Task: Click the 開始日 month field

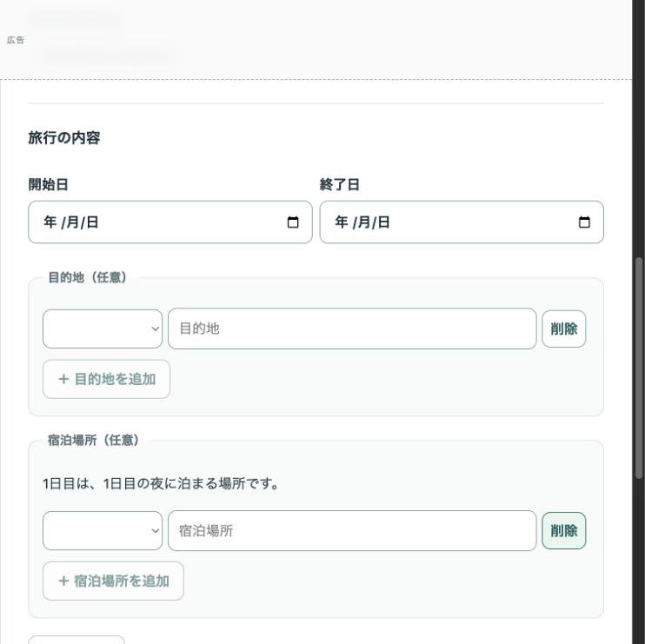Action: coord(72,222)
